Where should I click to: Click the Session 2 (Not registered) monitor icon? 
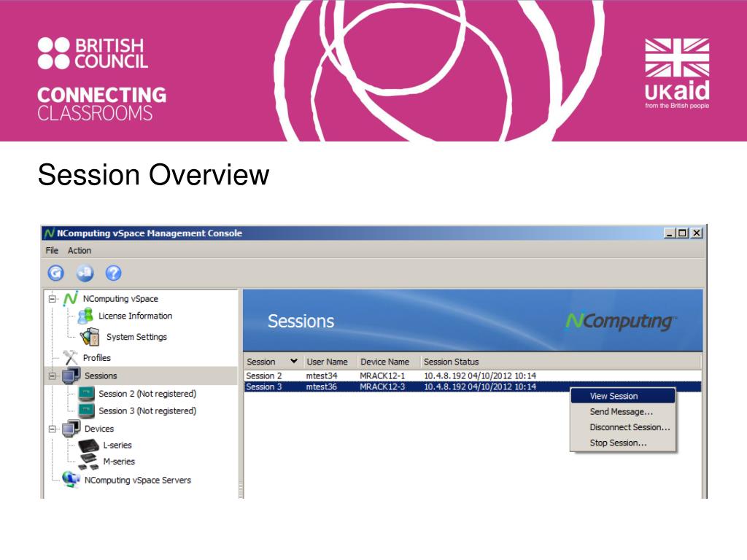point(86,393)
